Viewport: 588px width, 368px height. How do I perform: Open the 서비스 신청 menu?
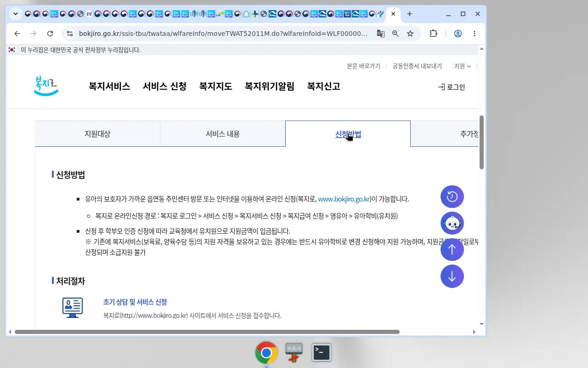pyautogui.click(x=164, y=86)
